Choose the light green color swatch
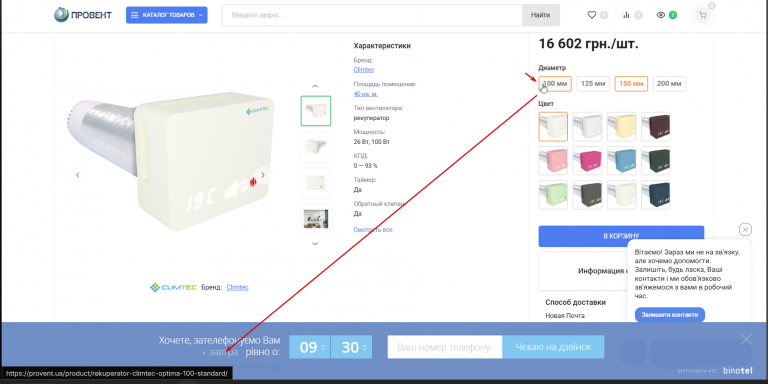Image resolution: width=768 pixels, height=384 pixels. coord(553,195)
